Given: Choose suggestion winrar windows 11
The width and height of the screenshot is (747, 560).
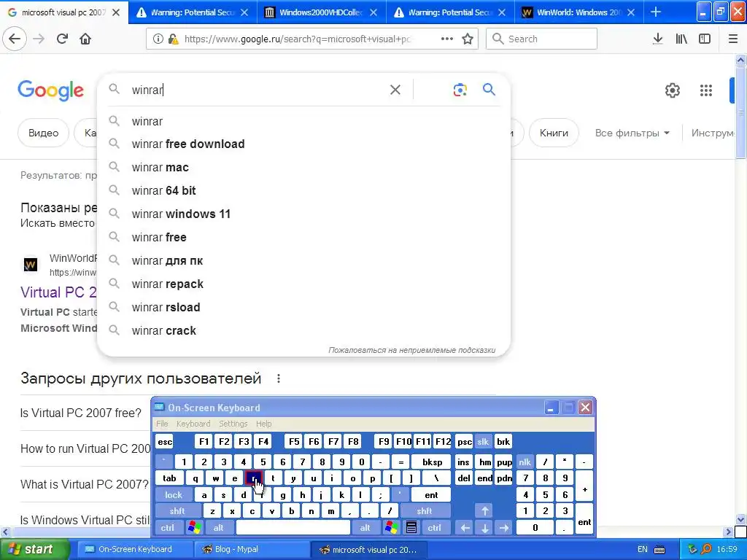Looking at the screenshot, I should (x=303, y=214).
